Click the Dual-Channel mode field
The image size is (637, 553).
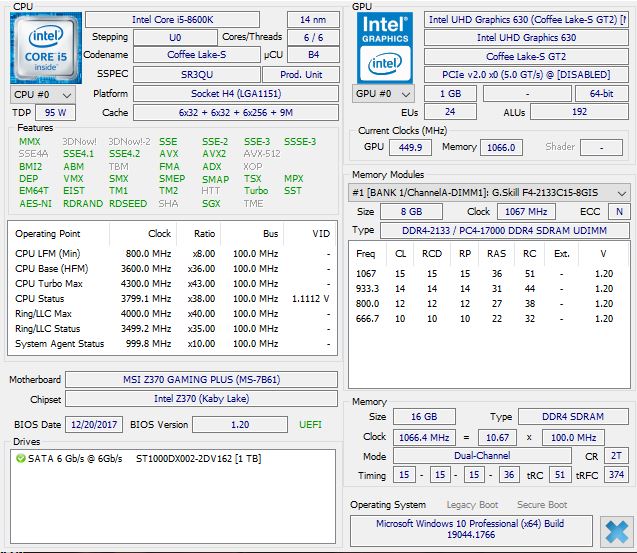point(482,456)
